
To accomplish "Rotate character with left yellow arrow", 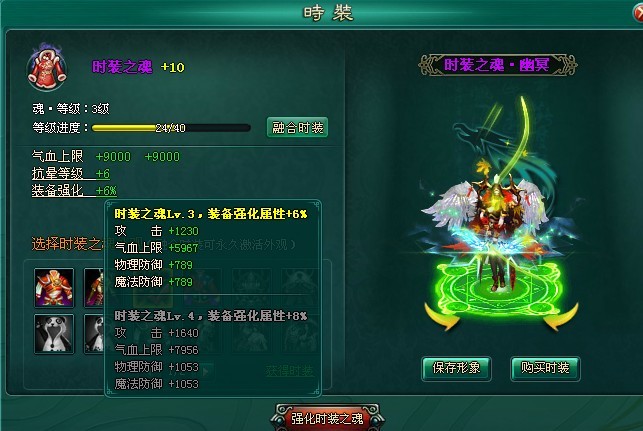I will (x=442, y=316).
